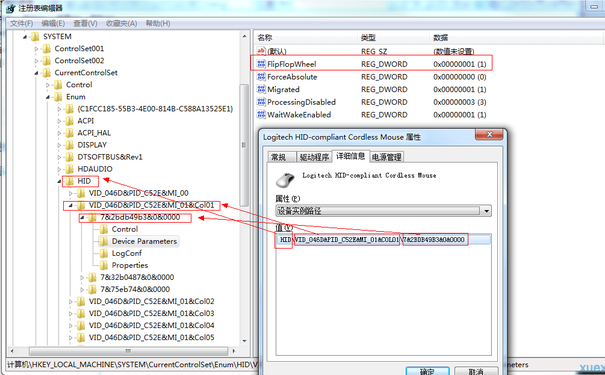Click the tree pane scroll-up arrow
The width and height of the screenshot is (605, 375).
tap(244, 37)
